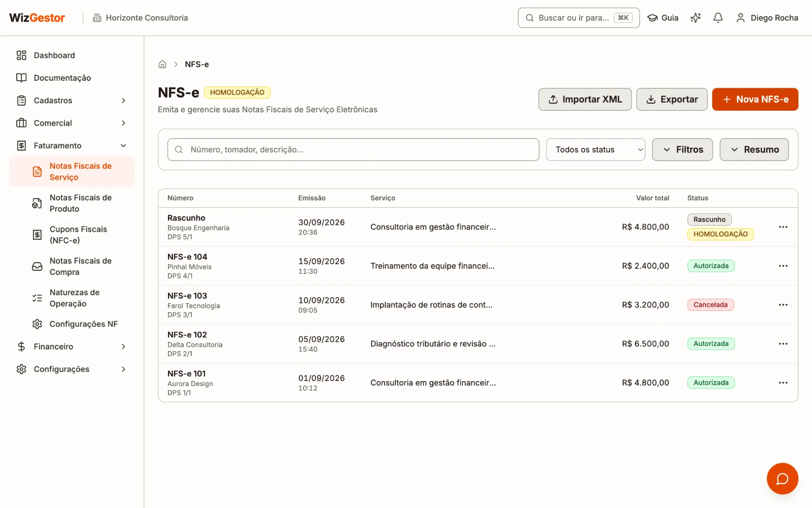
Task: Open actions menu for Rascunho row
Action: tap(783, 227)
